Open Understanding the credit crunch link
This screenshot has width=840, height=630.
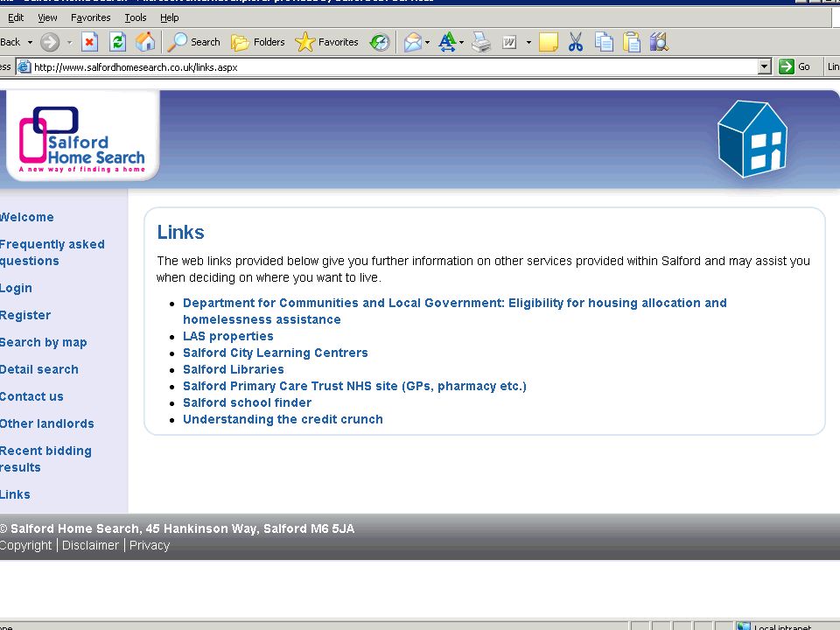point(283,419)
